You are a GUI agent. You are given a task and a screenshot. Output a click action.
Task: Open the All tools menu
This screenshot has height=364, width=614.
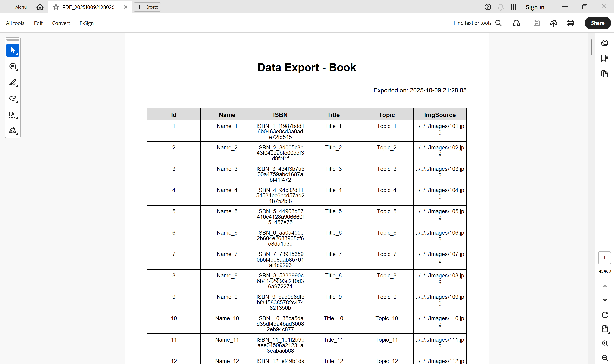pyautogui.click(x=15, y=23)
